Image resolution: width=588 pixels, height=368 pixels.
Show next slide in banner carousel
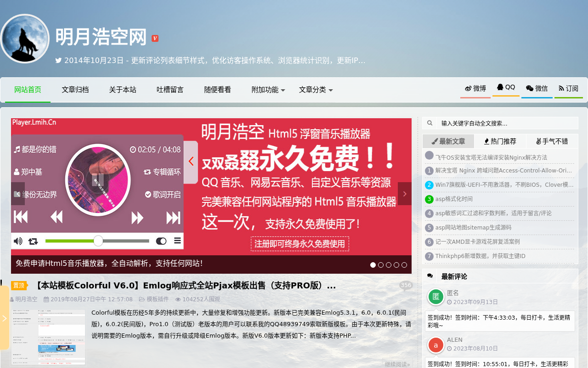point(405,194)
